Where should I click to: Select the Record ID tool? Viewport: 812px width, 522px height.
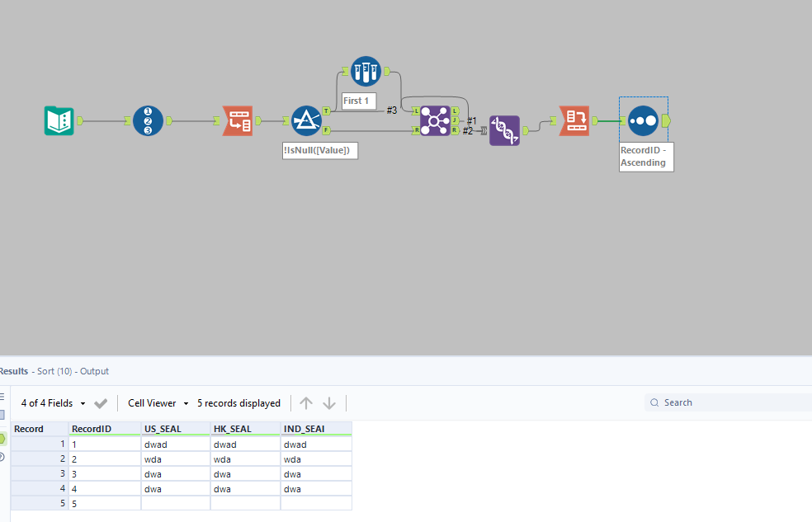[148, 120]
